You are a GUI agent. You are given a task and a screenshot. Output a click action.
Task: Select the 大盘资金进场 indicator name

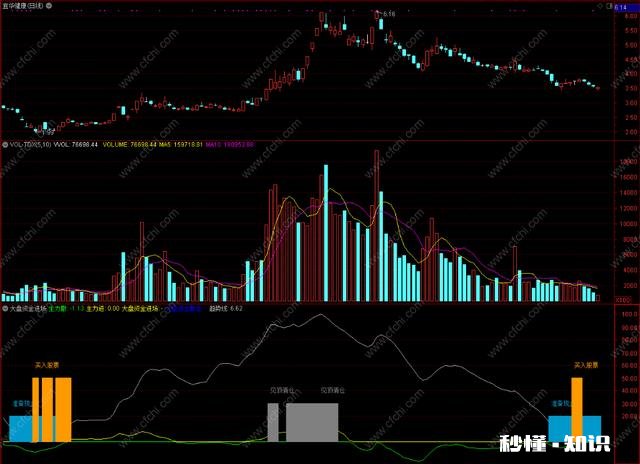[x=23, y=311]
